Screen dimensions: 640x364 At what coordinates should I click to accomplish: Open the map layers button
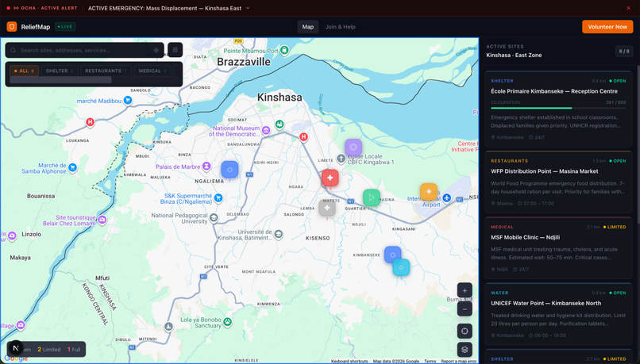[x=465, y=350]
